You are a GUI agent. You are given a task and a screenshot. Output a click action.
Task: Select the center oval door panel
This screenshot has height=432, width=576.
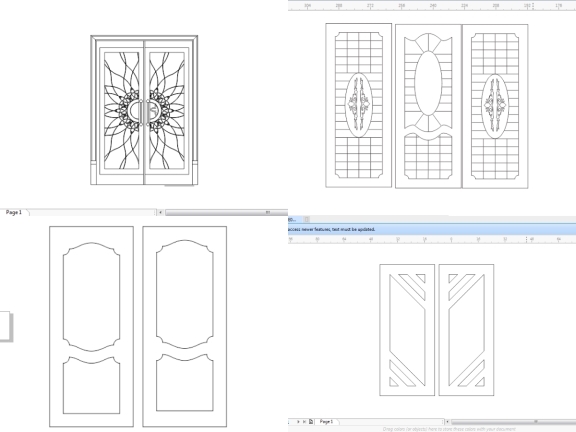click(x=428, y=106)
